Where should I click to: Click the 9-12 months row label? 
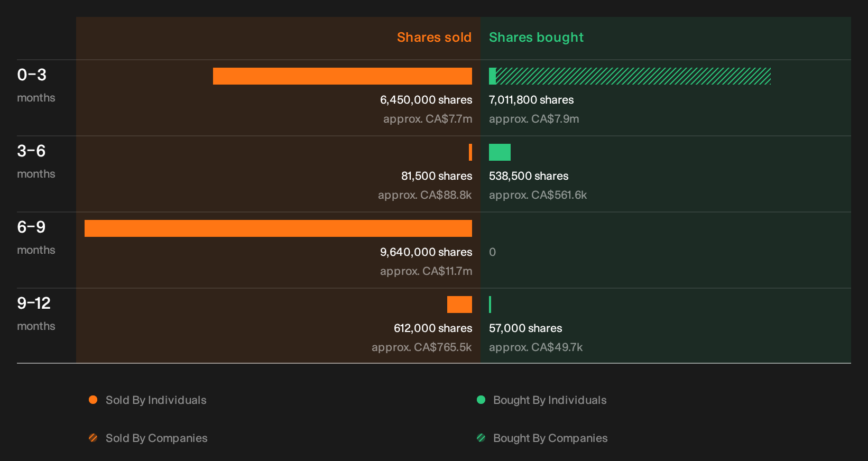pos(36,314)
